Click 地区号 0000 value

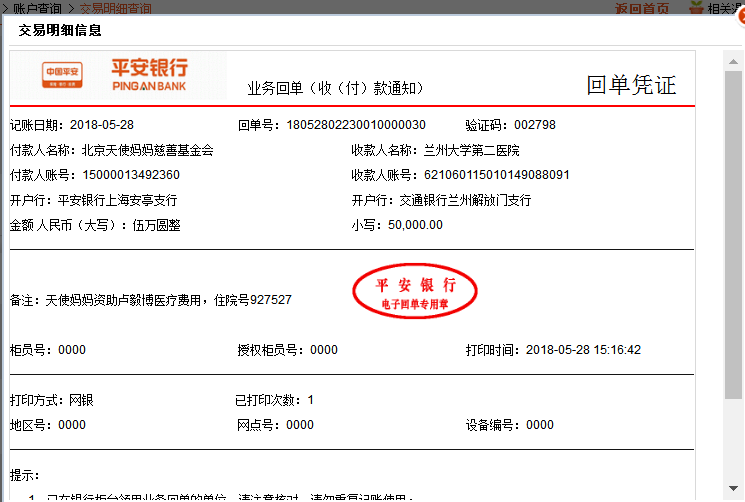(x=72, y=425)
